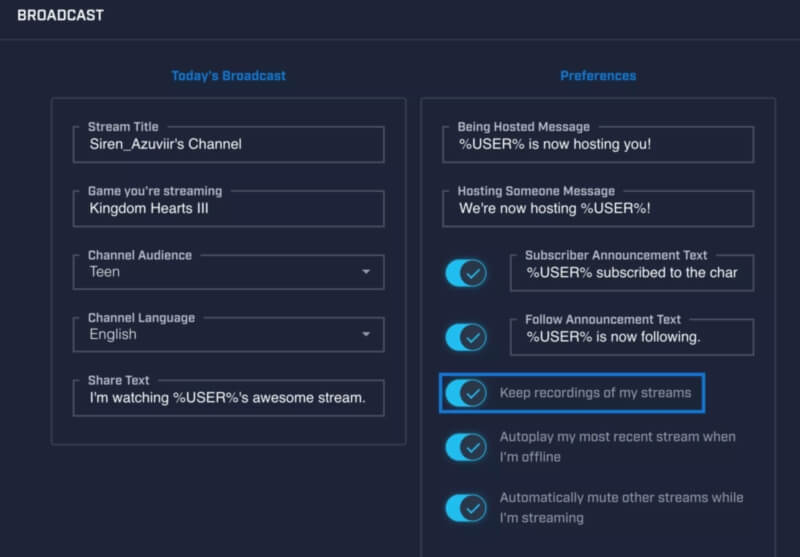The height and width of the screenshot is (557, 800).
Task: Focus the Being Hosted Message field
Action: click(x=598, y=144)
